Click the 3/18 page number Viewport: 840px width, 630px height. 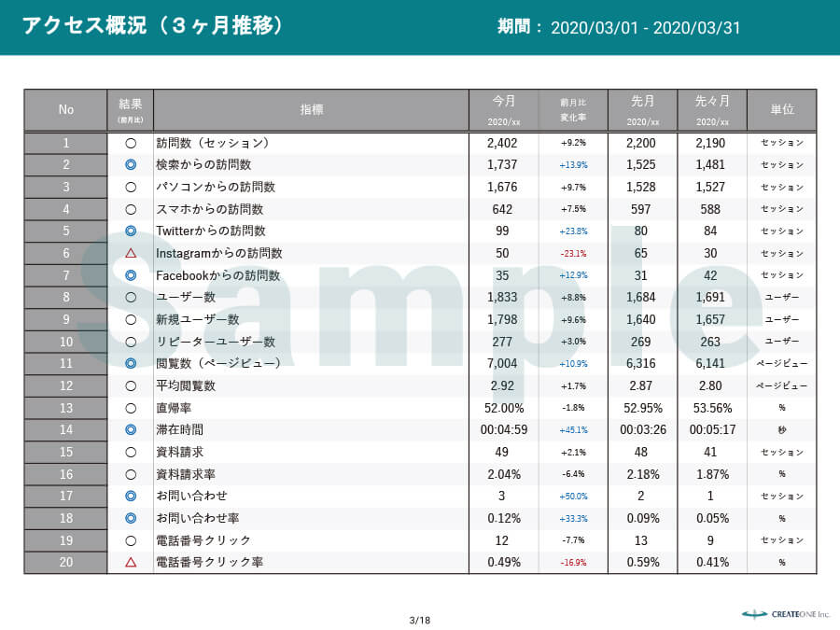(419, 620)
